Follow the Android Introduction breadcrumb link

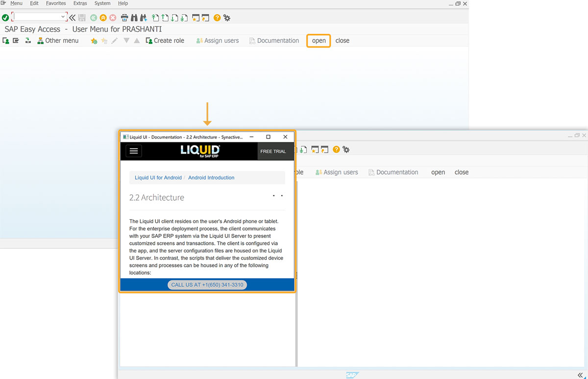pyautogui.click(x=211, y=178)
